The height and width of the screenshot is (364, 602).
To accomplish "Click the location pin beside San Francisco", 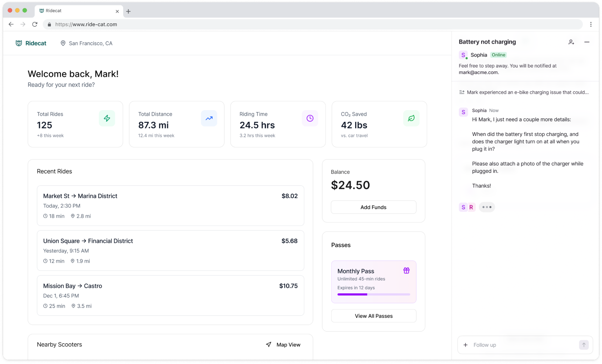I will click(x=63, y=43).
